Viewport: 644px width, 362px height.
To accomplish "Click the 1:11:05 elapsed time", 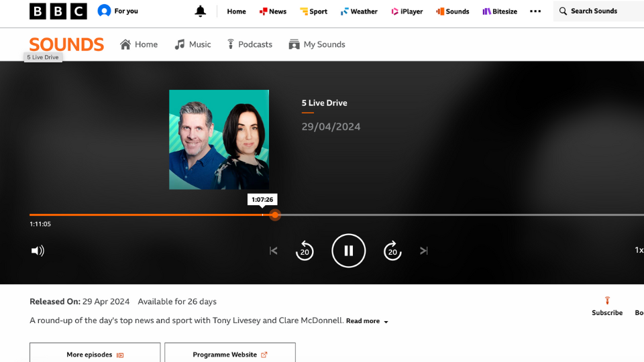I will (40, 224).
